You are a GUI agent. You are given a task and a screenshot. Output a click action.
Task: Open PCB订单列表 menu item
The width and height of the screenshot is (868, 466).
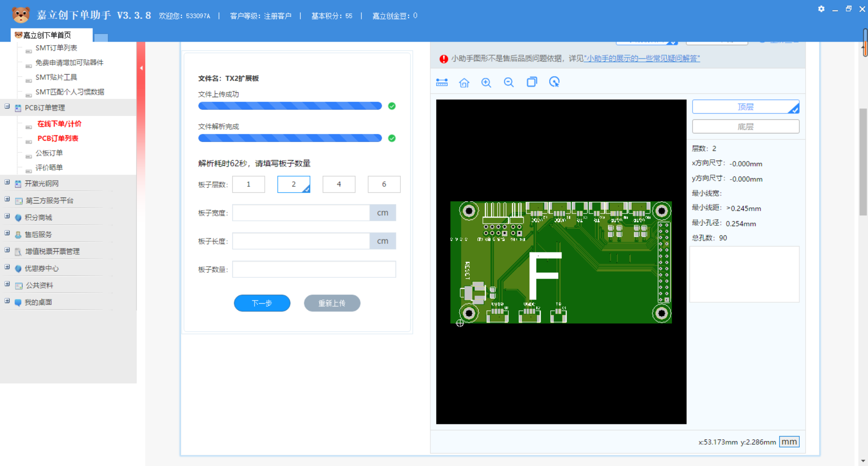[58, 138]
